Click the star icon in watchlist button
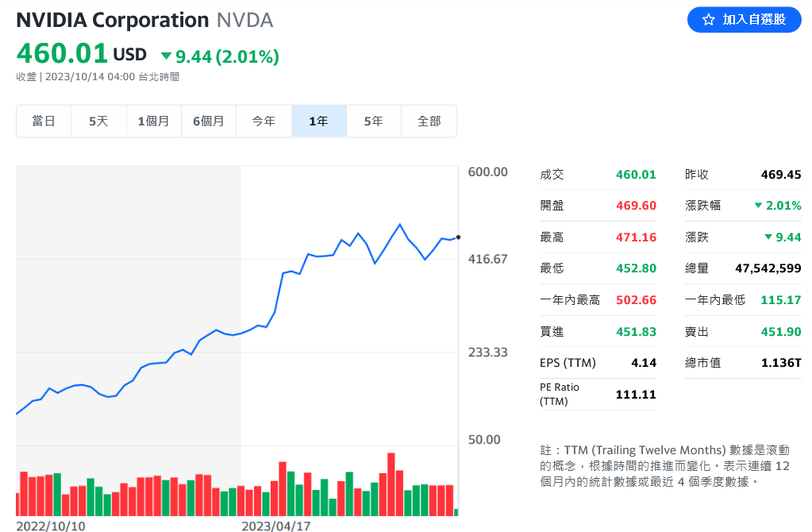The image size is (812, 532). click(709, 20)
